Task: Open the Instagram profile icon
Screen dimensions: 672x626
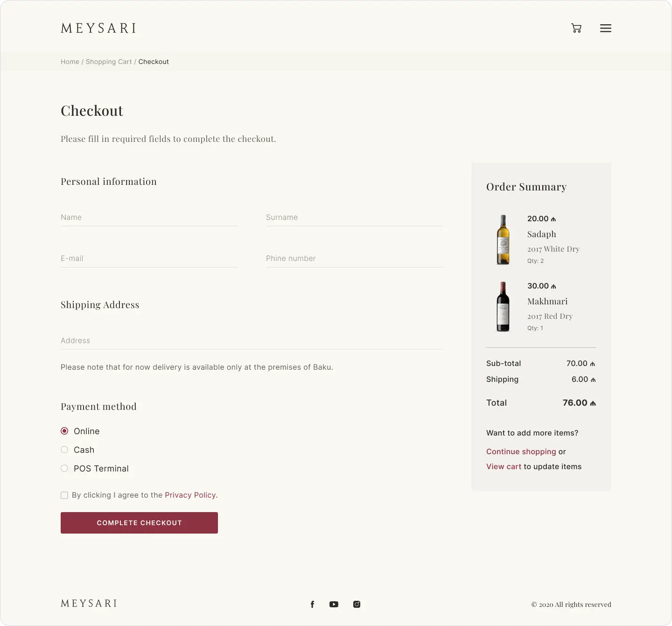Action: [357, 604]
